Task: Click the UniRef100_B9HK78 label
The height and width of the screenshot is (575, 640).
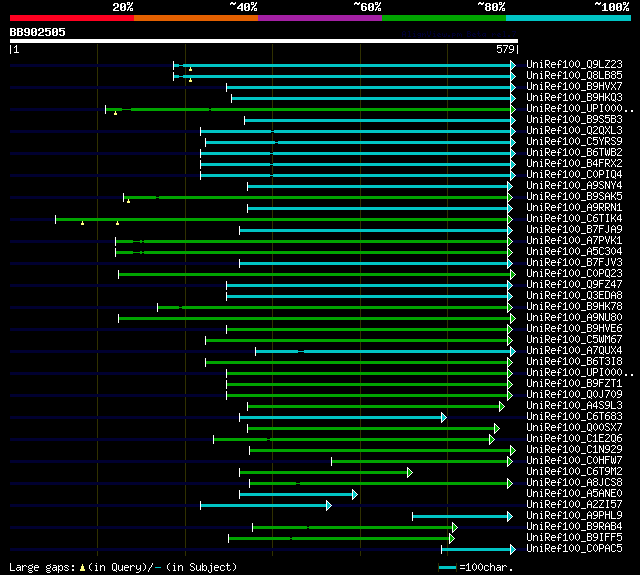Action: click(574, 307)
